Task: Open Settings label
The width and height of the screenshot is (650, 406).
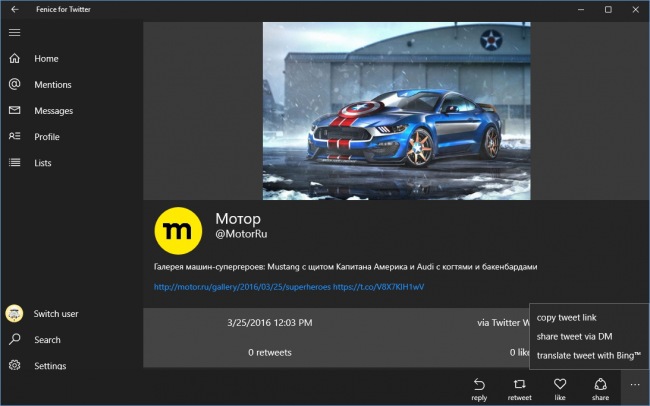Action: tap(50, 366)
